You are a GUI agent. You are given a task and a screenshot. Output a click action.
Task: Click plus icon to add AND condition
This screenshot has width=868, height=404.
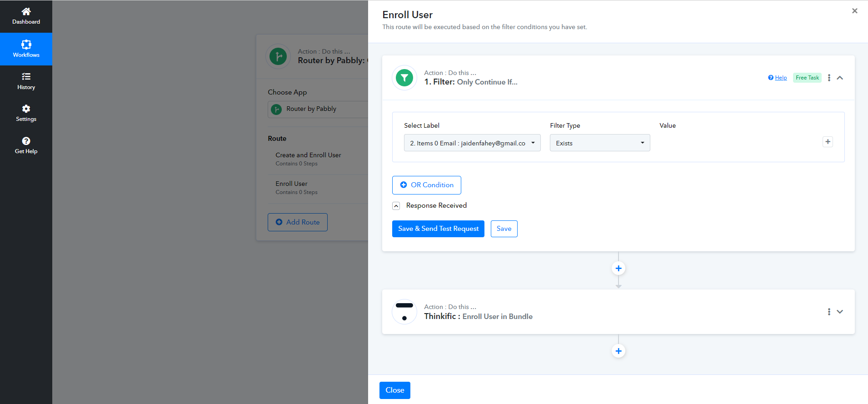828,142
